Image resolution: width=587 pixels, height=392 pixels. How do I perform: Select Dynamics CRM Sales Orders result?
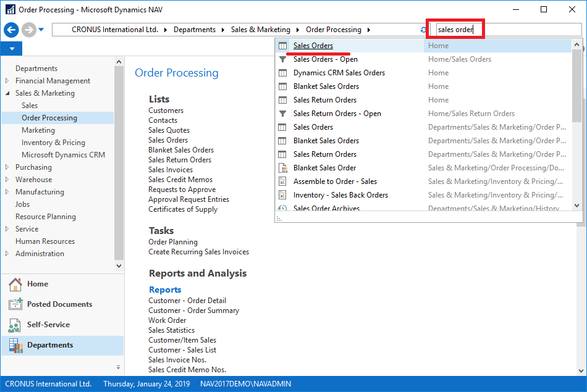pyautogui.click(x=339, y=73)
